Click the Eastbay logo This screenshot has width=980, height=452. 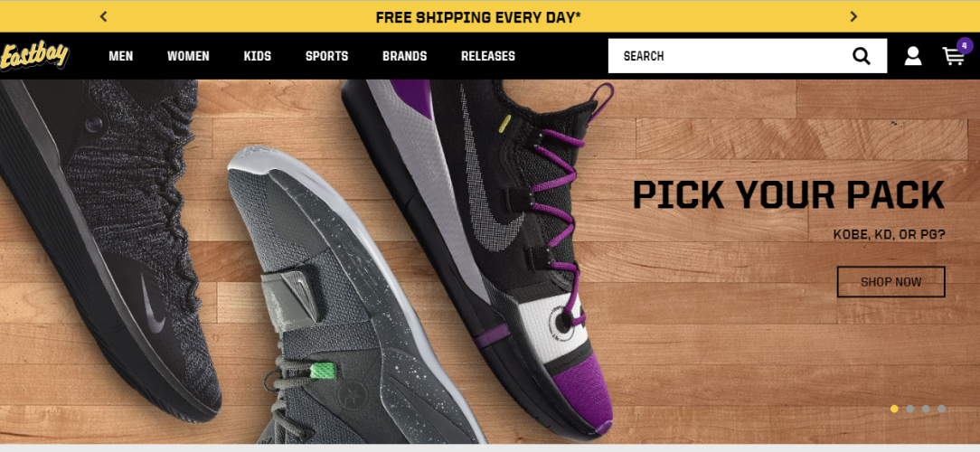tap(34, 56)
